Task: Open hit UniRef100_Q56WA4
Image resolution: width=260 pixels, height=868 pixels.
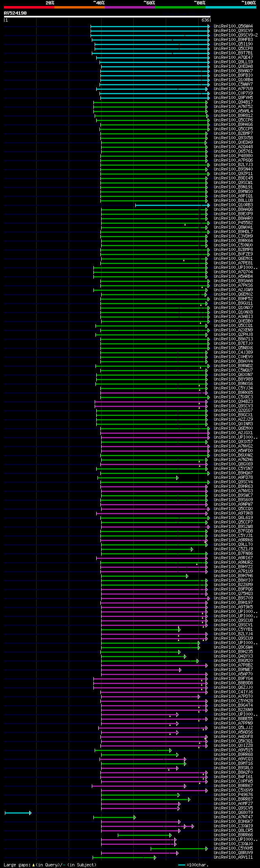Action: (x=233, y=26)
